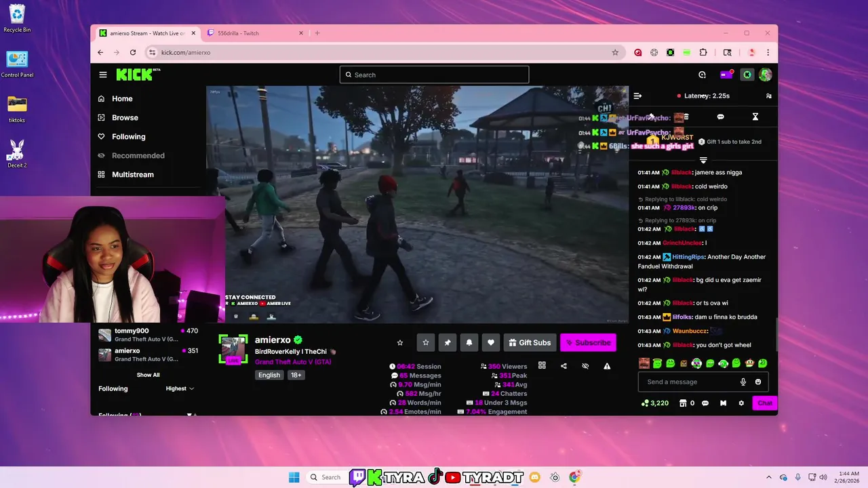Click the speech bubble icon above chat

(720, 117)
